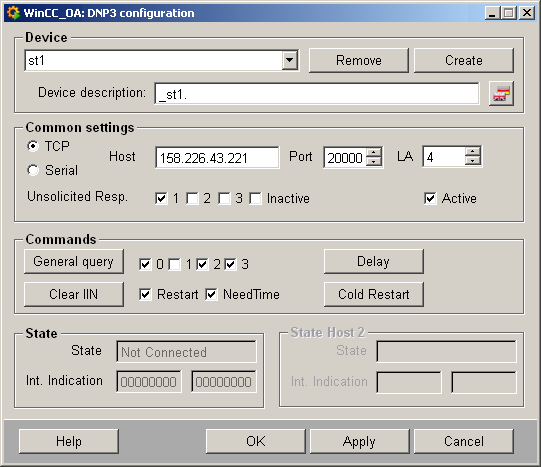Image resolution: width=541 pixels, height=467 pixels.
Task: Select the TCP connection option
Action: pyautogui.click(x=33, y=146)
